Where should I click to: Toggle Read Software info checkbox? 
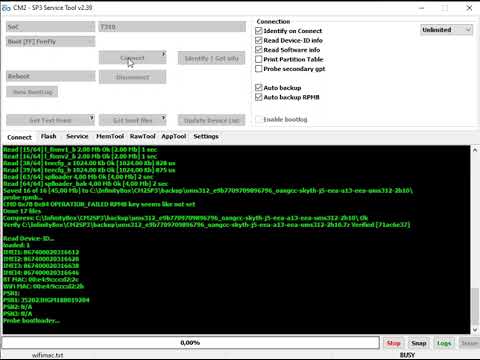point(259,50)
